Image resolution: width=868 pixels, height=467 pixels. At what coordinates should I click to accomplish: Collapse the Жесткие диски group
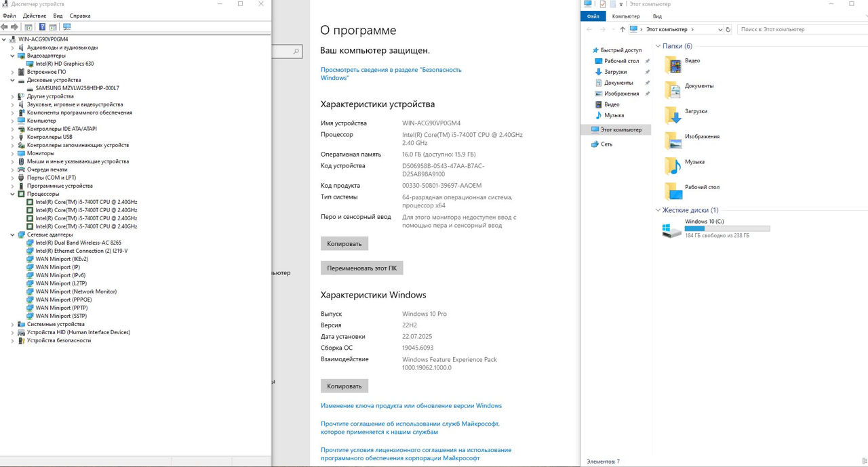[657, 210]
